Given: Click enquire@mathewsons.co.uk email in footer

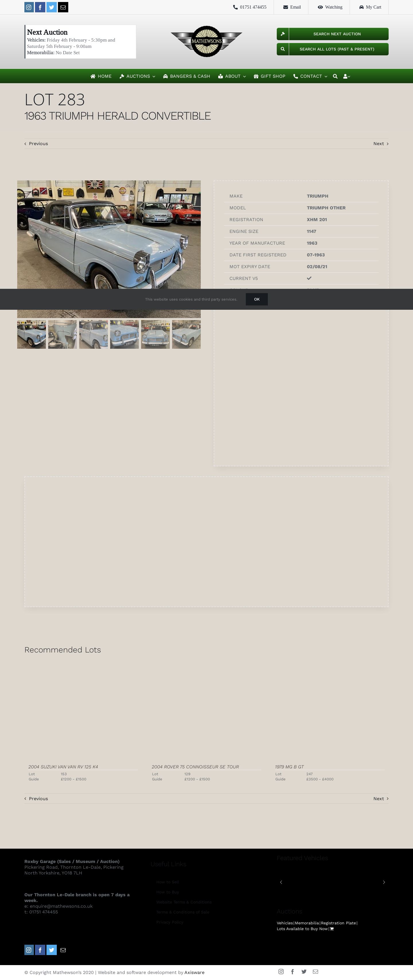Looking at the screenshot, I should coord(61,906).
